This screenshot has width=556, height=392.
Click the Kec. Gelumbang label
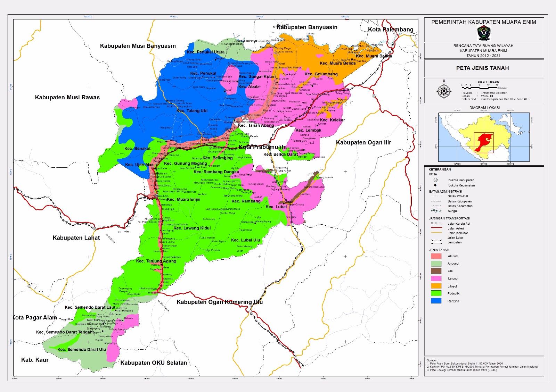[321, 74]
